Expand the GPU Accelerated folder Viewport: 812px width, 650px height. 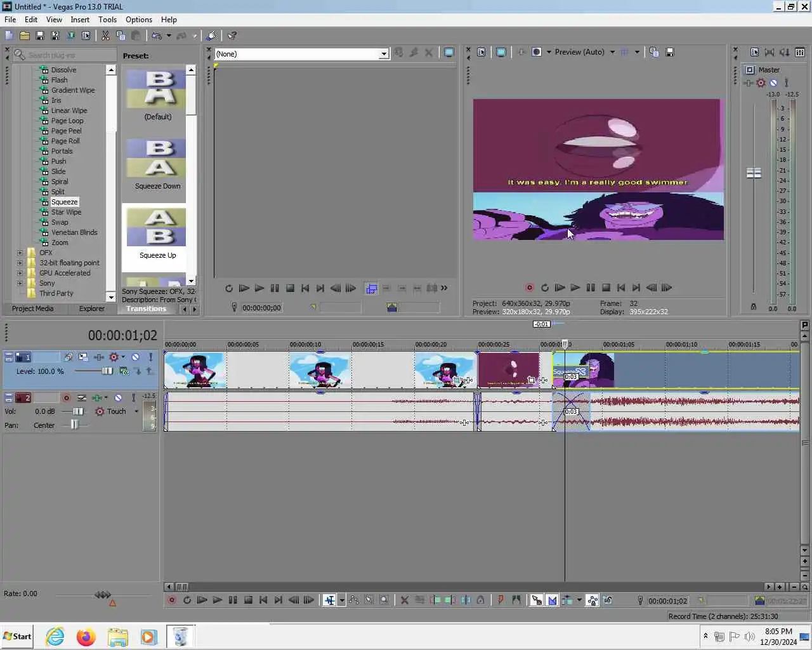point(20,273)
